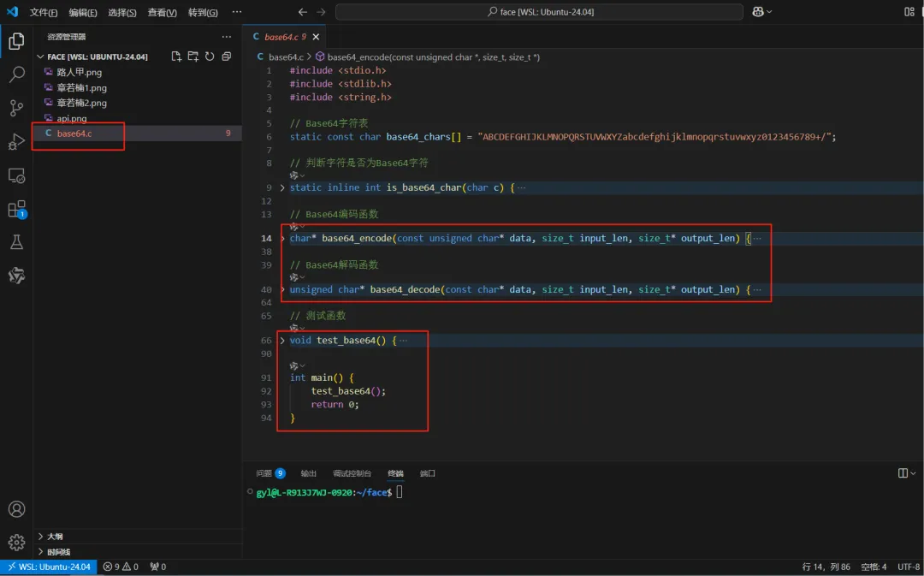This screenshot has width=924, height=576.
Task: Toggle the panel layout split button
Action: click(903, 473)
